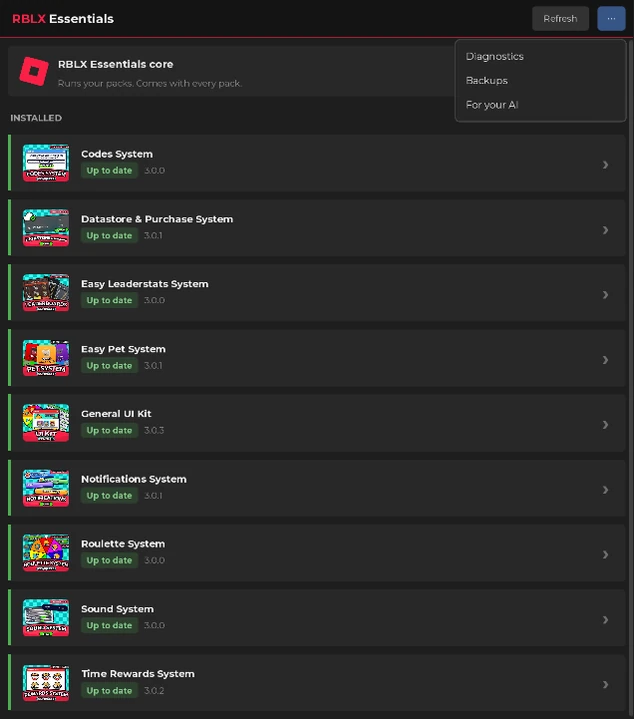Click the RBLX Essentials header title
This screenshot has width=634, height=719.
[x=63, y=19]
